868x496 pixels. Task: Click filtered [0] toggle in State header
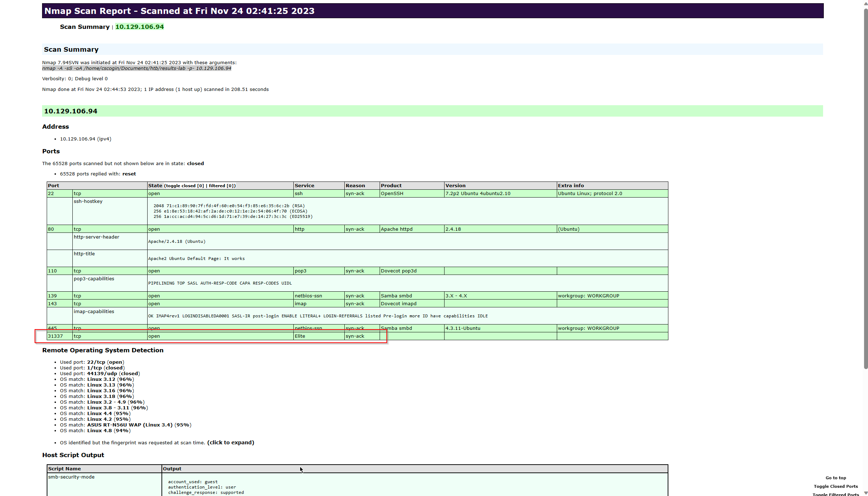[x=221, y=186]
